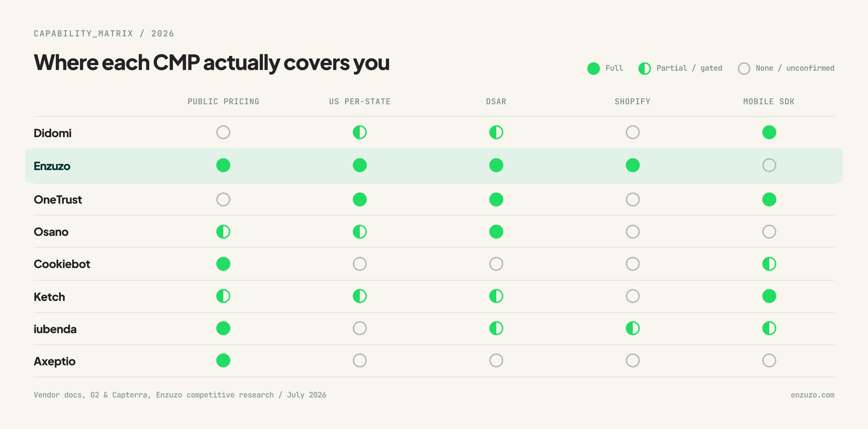Click Didomi's full Mobile SDK dot
This screenshot has width=868, height=429.
(769, 133)
